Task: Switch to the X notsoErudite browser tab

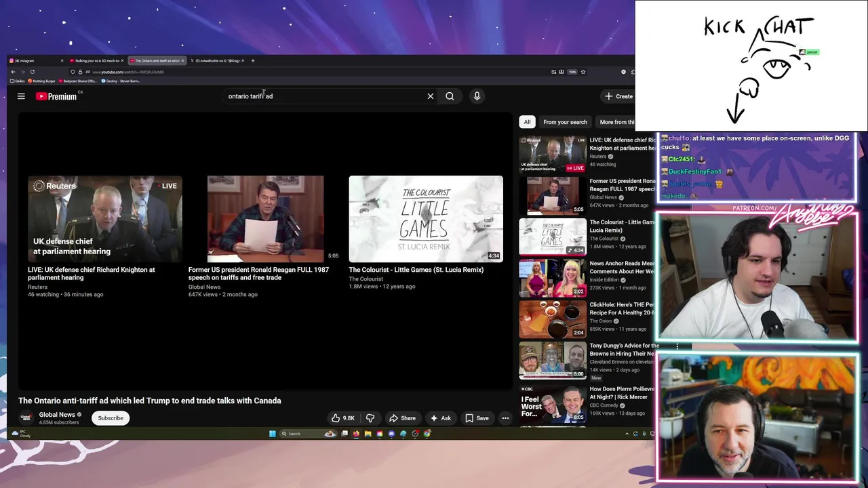Action: [216, 61]
